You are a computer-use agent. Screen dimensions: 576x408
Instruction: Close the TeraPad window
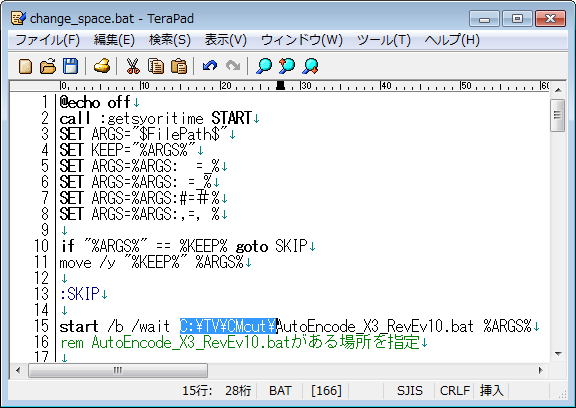pyautogui.click(x=550, y=19)
